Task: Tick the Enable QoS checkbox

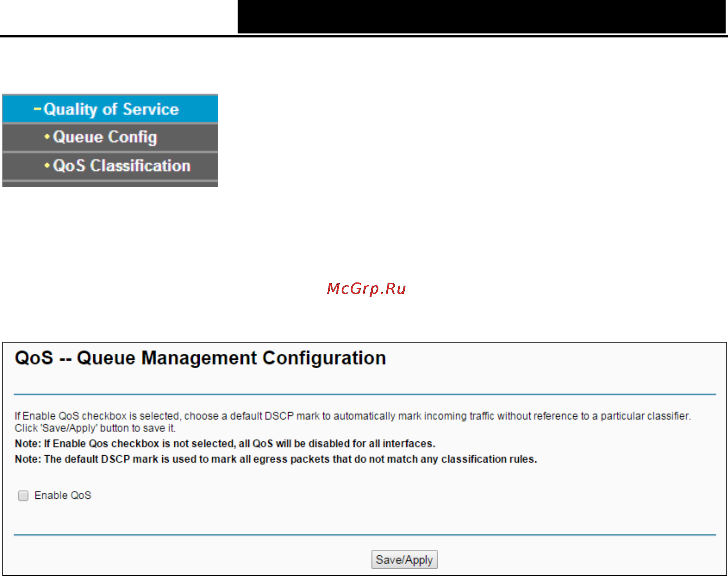Action: [23, 495]
